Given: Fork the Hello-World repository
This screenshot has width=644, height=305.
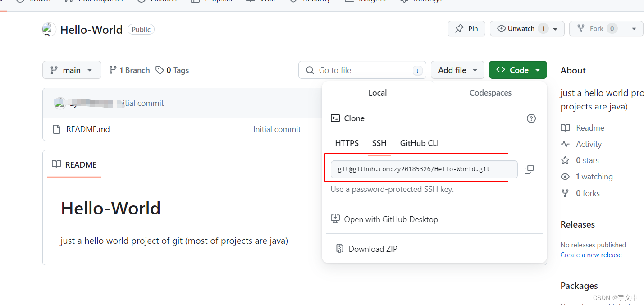Looking at the screenshot, I should [597, 29].
